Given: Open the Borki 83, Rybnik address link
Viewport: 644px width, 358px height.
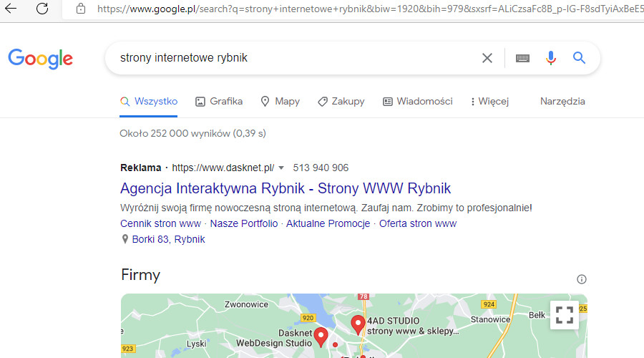Looking at the screenshot, I should tap(168, 239).
